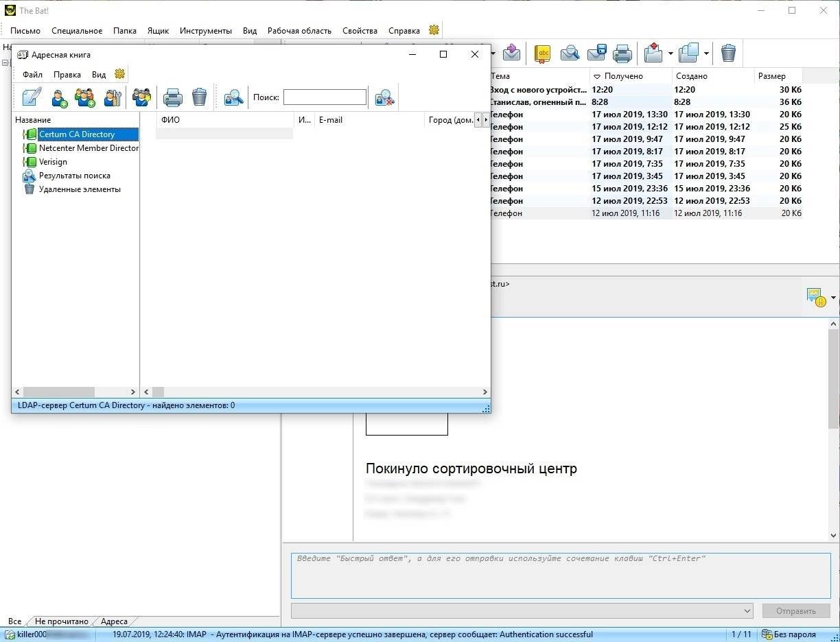Click The Bat! application icon in title bar
Image resolution: width=840 pixels, height=642 pixels.
click(x=10, y=10)
